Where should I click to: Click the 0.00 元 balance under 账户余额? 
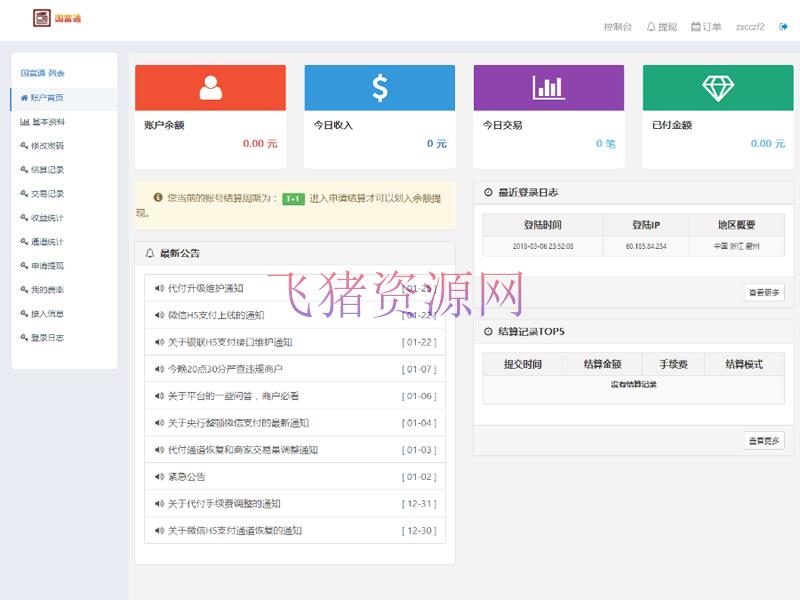point(260,144)
